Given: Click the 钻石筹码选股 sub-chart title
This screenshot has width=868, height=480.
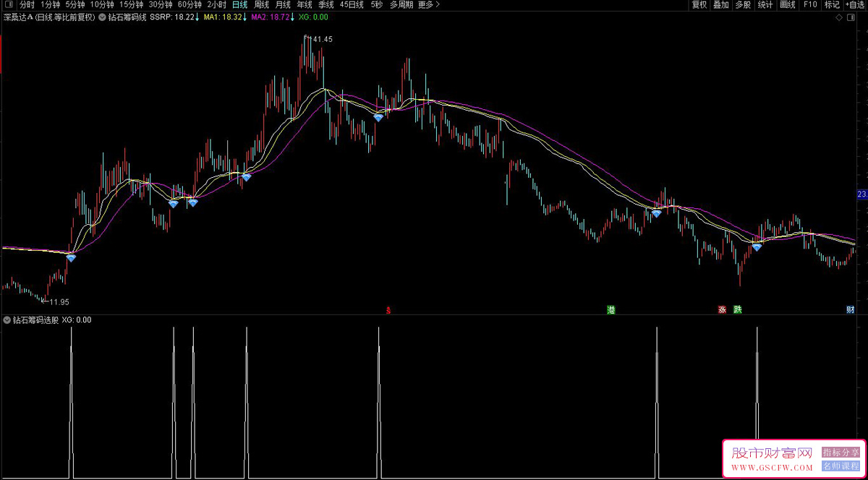Looking at the screenshot, I should coord(35,320).
